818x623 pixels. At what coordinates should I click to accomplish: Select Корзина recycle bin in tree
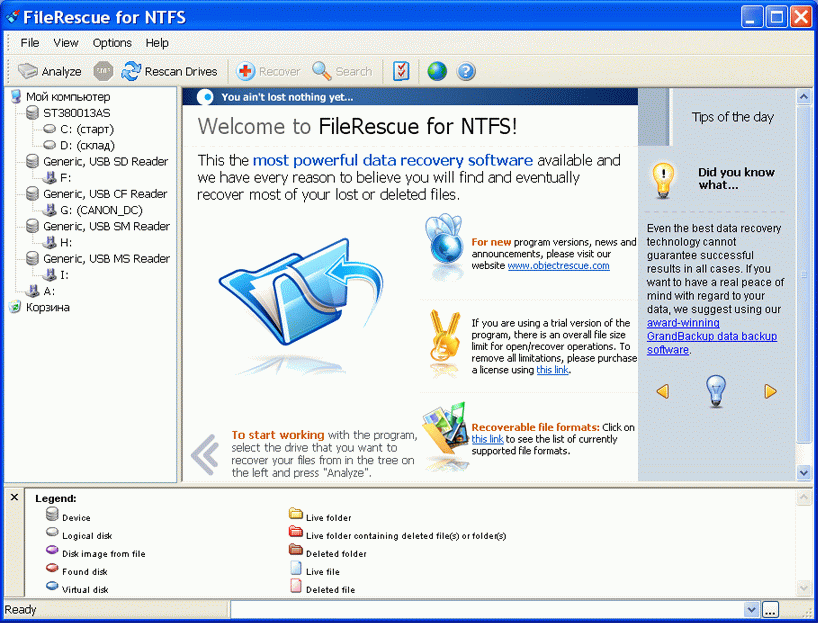click(47, 307)
